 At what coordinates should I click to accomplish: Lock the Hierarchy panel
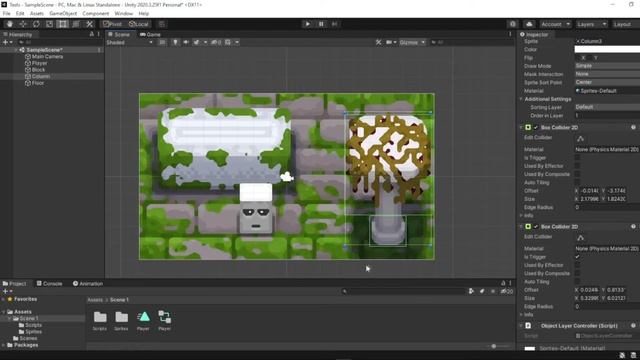[91, 34]
